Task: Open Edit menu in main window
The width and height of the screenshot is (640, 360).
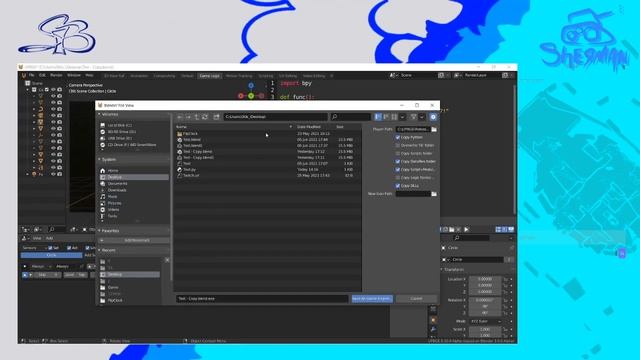Action: pyautogui.click(x=42, y=76)
